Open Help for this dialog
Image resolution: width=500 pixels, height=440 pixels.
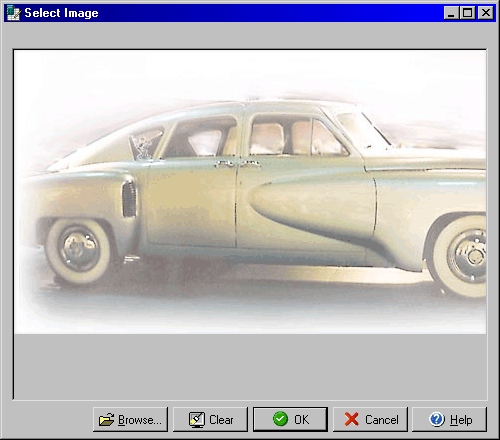pos(449,419)
